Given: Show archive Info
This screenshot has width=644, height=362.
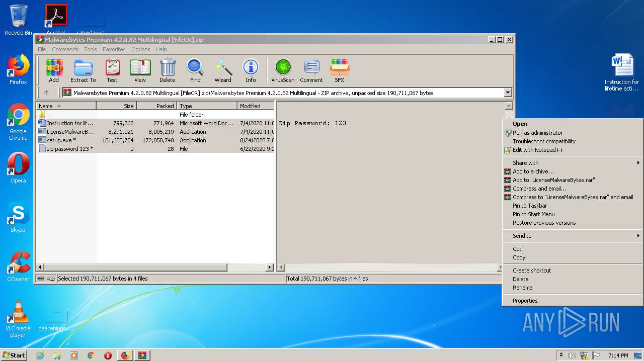Looking at the screenshot, I should pos(251,70).
